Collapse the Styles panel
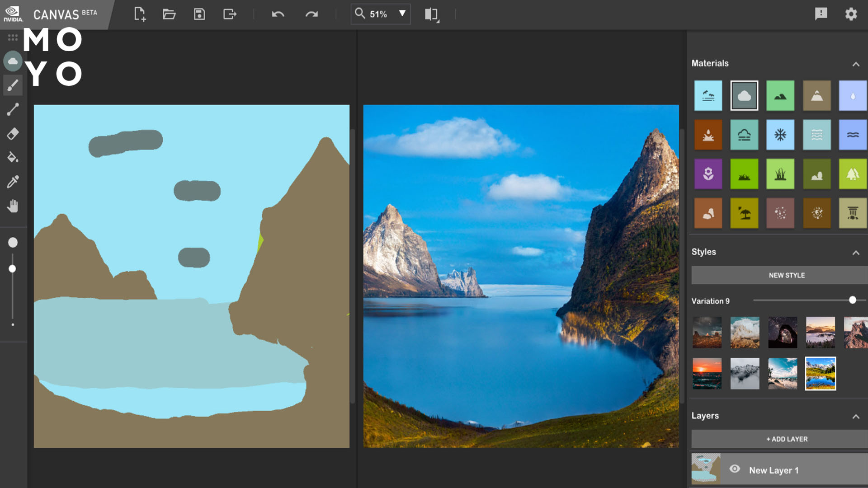This screenshot has height=488, width=868. (x=856, y=251)
